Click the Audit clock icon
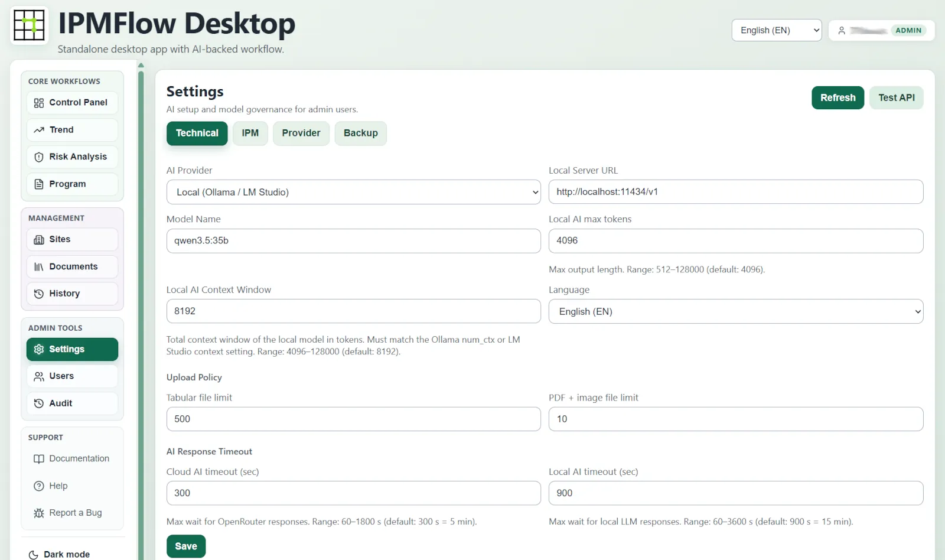Image resolution: width=945 pixels, height=560 pixels. click(x=39, y=404)
